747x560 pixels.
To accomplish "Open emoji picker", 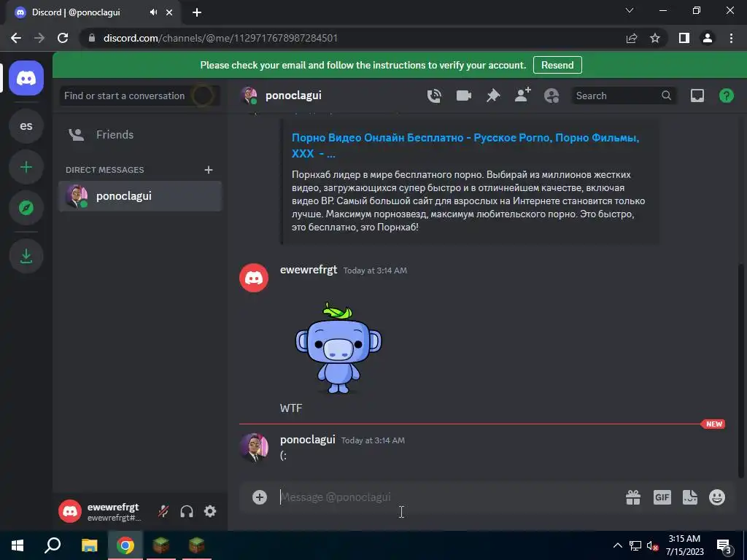I will click(x=716, y=497).
